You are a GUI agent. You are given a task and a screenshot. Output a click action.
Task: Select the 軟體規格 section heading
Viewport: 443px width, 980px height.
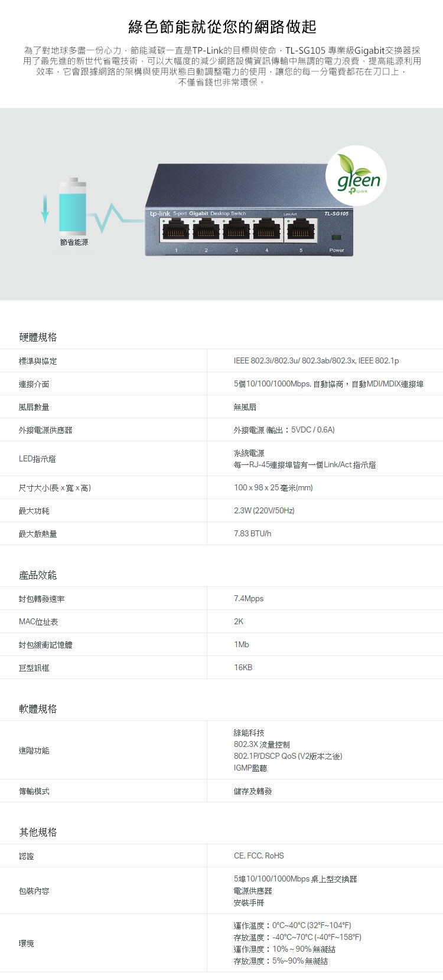(x=38, y=709)
